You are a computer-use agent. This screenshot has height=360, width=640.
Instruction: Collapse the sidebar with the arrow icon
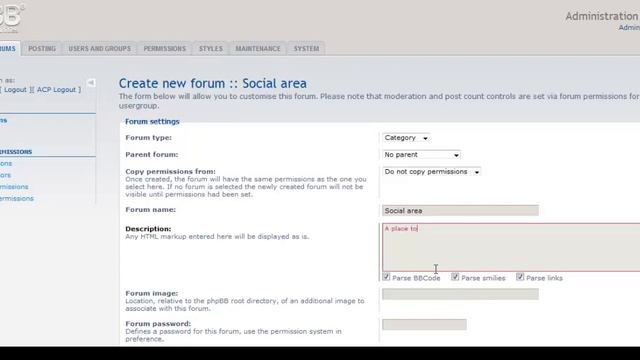pyautogui.click(x=91, y=82)
